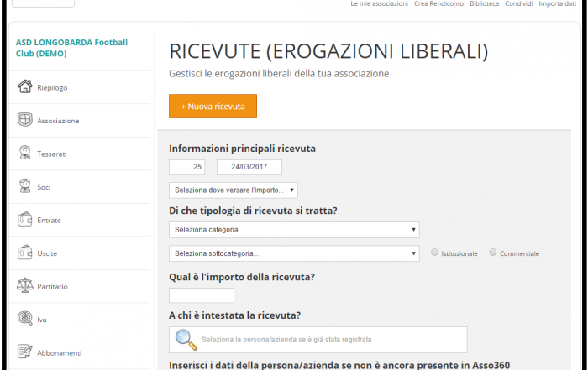Click the Soci member icon
This screenshot has width=588, height=370.
point(25,185)
